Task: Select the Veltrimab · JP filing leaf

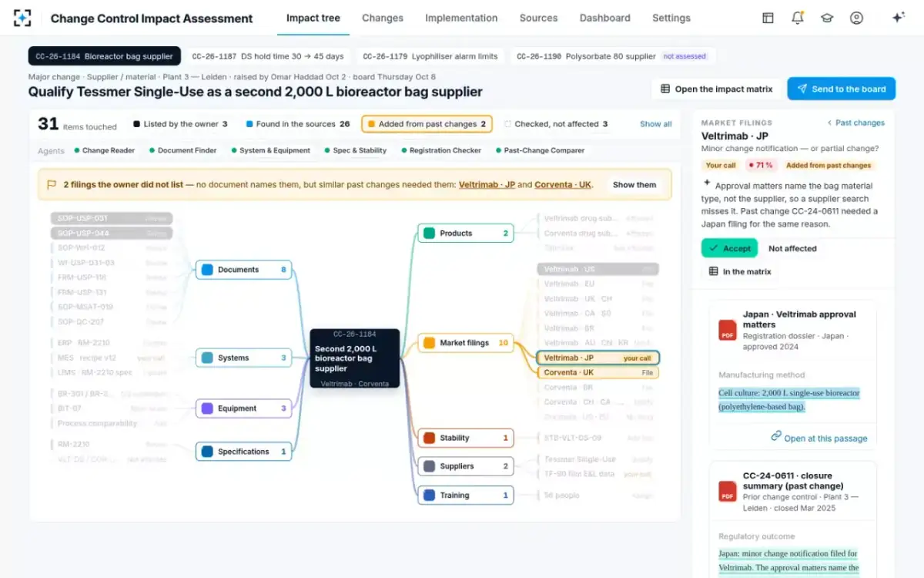Action: point(598,358)
